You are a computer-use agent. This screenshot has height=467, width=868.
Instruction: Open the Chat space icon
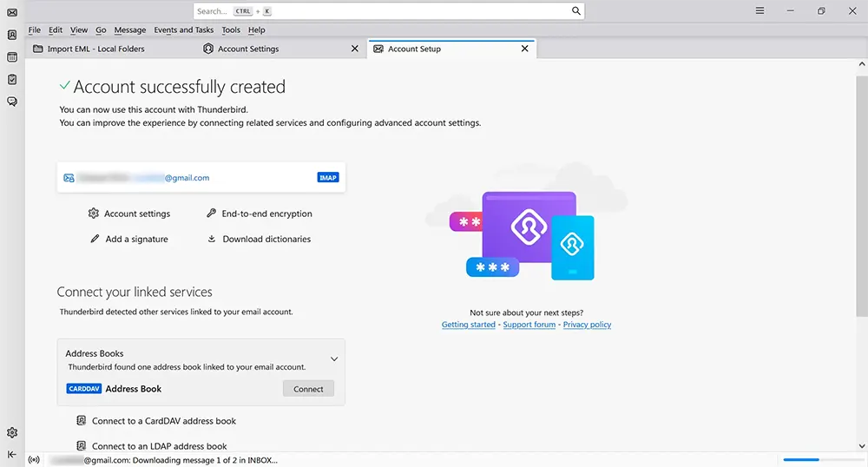pos(12,102)
